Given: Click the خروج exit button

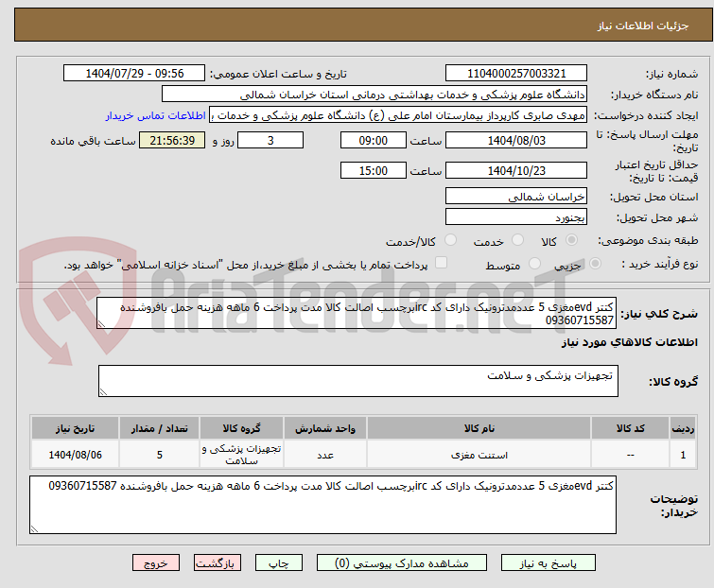Looking at the screenshot, I should coord(156,563).
